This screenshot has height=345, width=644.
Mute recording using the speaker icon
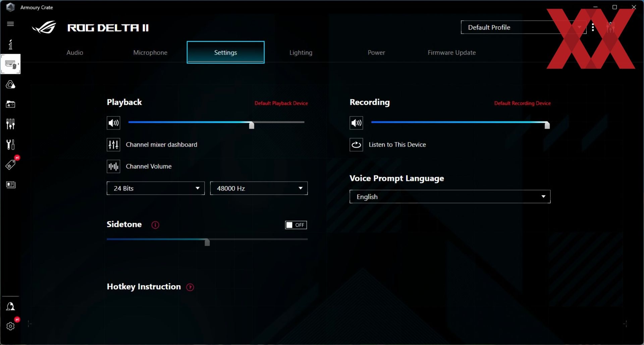tap(356, 123)
